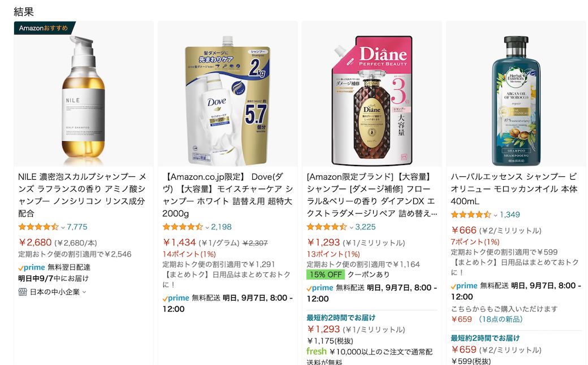588x365 pixels.
Task: Click the prime logo under NILE shampoo
Action: 32,267
